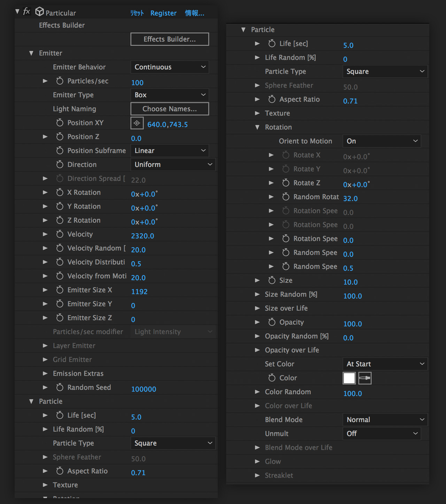Toggle the Aspect Ratio stopwatch in right panel
This screenshot has height=504, width=446.
pos(272,99)
